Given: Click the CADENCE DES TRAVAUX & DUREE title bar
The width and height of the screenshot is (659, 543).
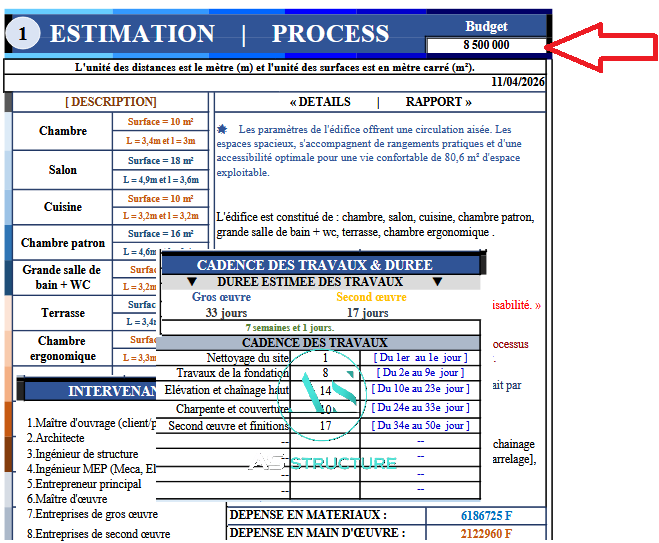Looking at the screenshot, I should coord(314,265).
